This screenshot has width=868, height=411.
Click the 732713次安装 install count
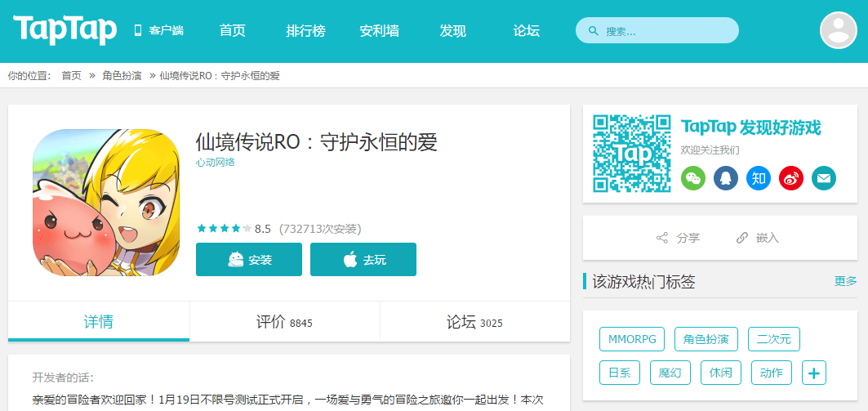[321, 228]
